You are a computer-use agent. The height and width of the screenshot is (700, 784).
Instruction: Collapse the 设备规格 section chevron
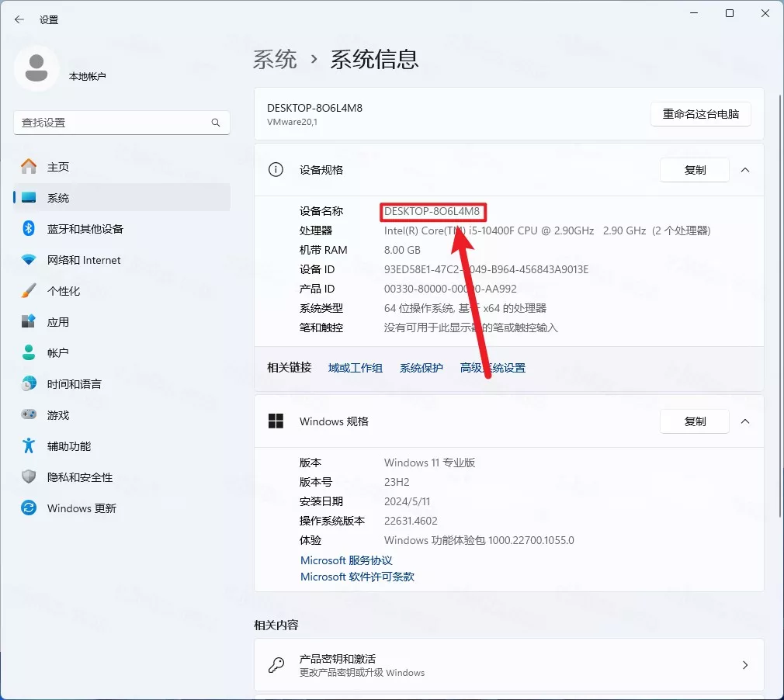(x=744, y=170)
